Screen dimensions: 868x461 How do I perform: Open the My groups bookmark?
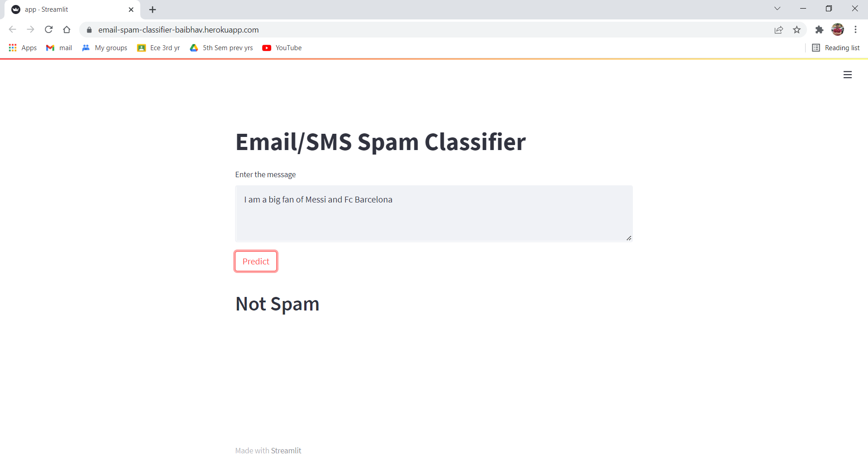pyautogui.click(x=104, y=47)
